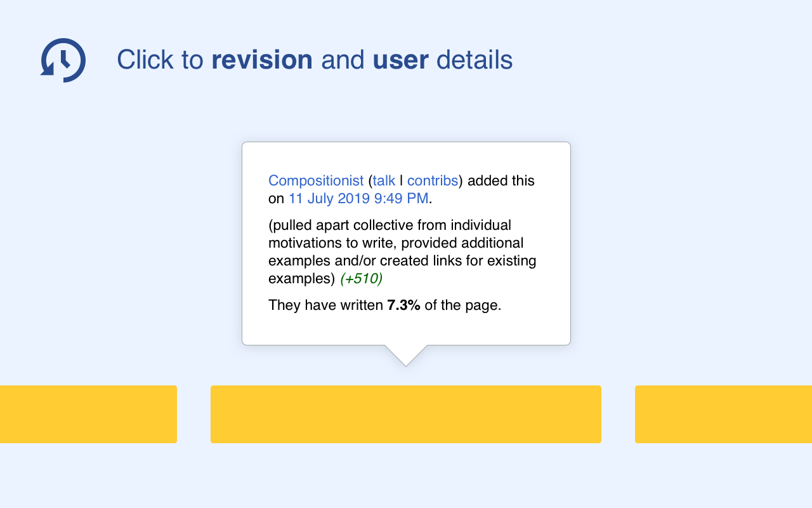Screen dimensions: 812x508
Task: Click the bold word "revision" in heading
Action: pyautogui.click(x=261, y=60)
